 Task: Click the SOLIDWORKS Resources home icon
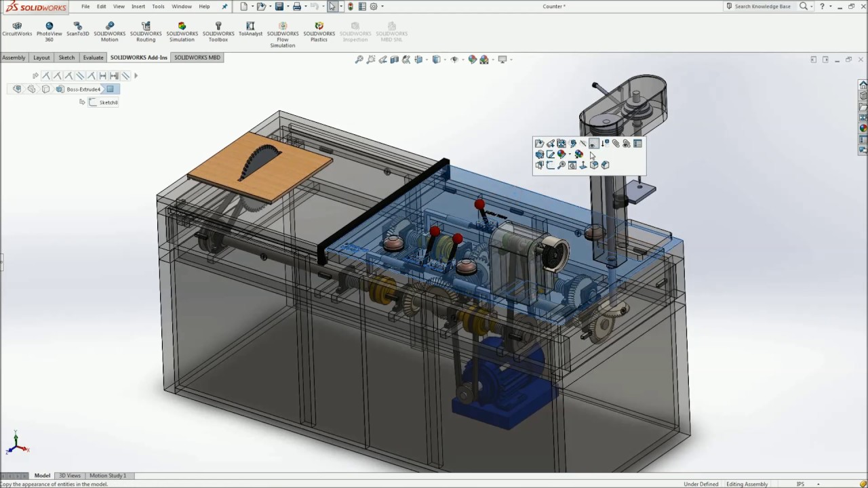[x=863, y=85]
